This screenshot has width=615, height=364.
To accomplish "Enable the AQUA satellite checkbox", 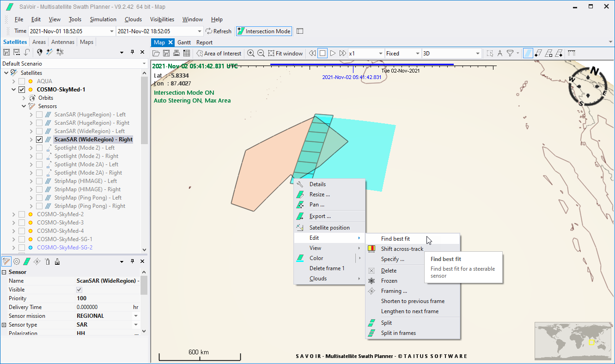I will pyautogui.click(x=22, y=81).
